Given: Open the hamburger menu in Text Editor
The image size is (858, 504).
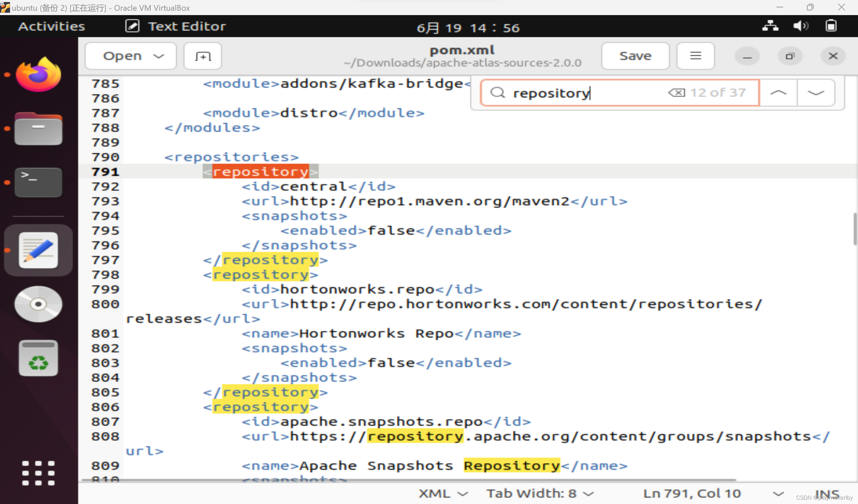Looking at the screenshot, I should coord(695,56).
